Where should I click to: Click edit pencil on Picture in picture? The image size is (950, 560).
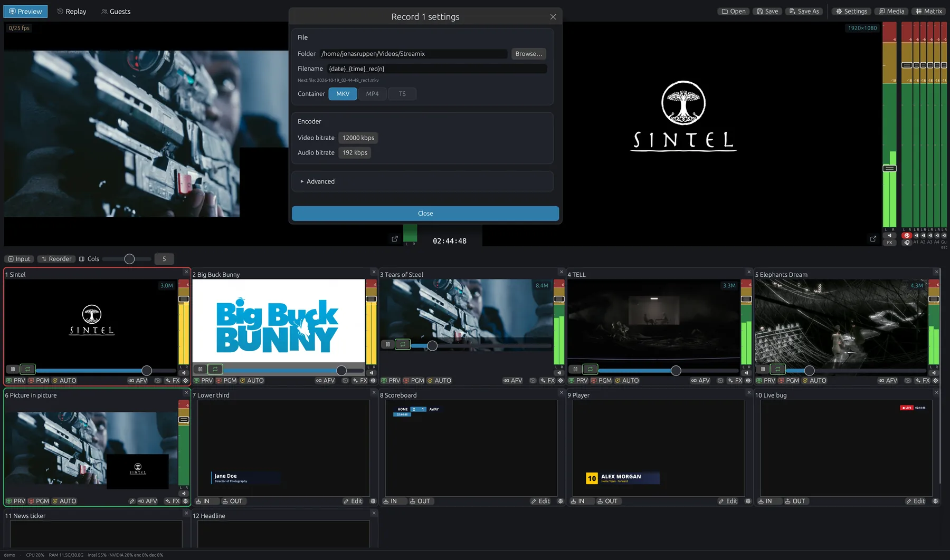132,501
